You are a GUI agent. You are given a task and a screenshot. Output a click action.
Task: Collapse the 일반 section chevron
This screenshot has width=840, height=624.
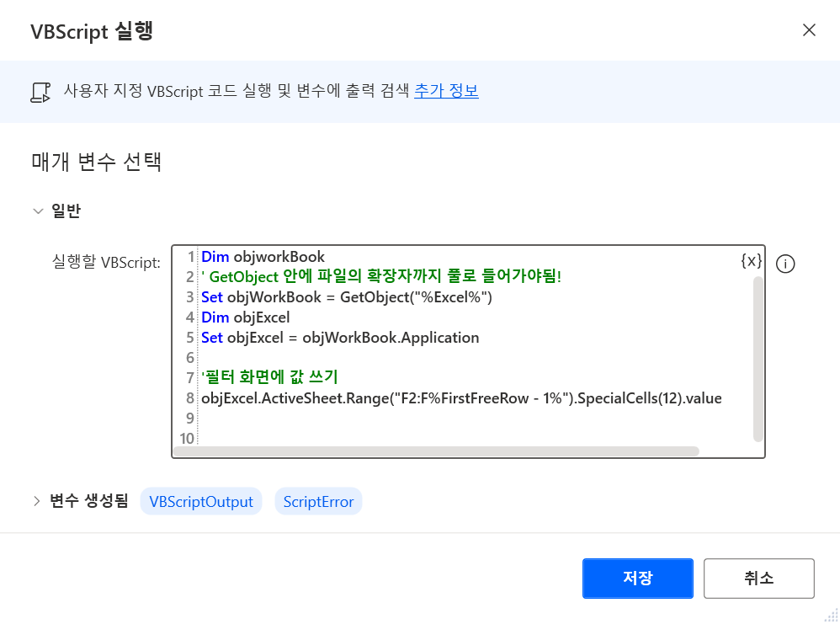[38, 211]
